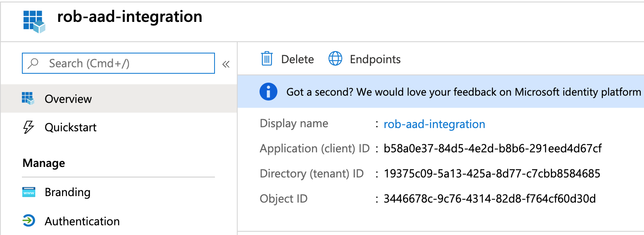Click the Branding www icon

(29, 192)
